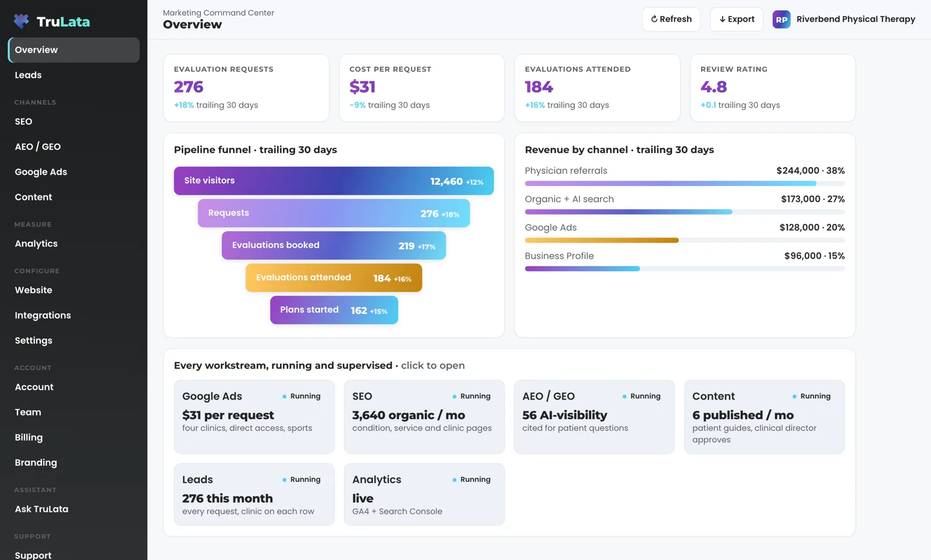Open the Google Ads workstream card
The width and height of the screenshot is (931, 560).
point(254,417)
